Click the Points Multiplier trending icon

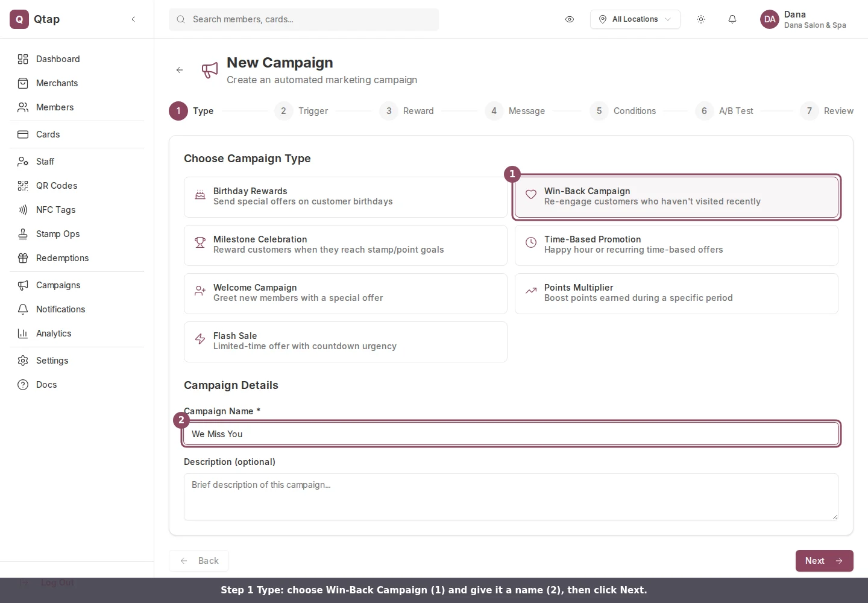point(531,291)
